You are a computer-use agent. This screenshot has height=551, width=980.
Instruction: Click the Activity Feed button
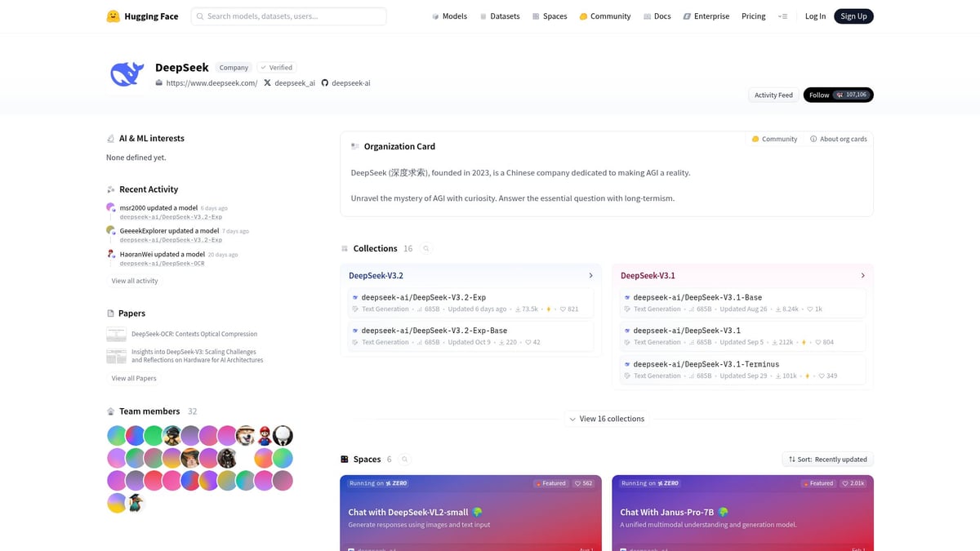tap(773, 95)
